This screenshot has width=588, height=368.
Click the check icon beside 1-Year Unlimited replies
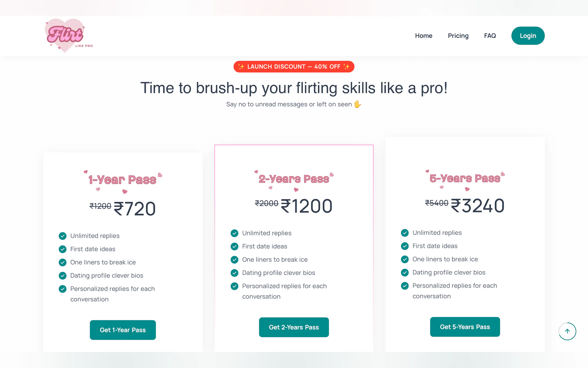(63, 236)
